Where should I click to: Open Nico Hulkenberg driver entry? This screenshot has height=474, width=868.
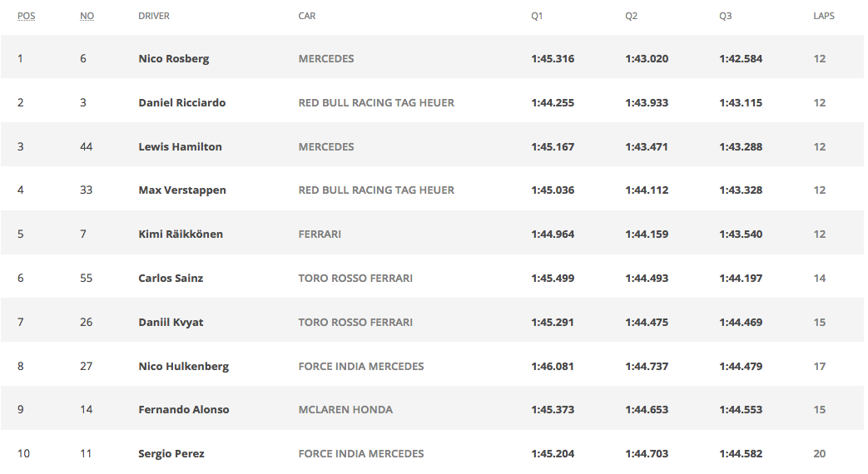click(x=183, y=367)
